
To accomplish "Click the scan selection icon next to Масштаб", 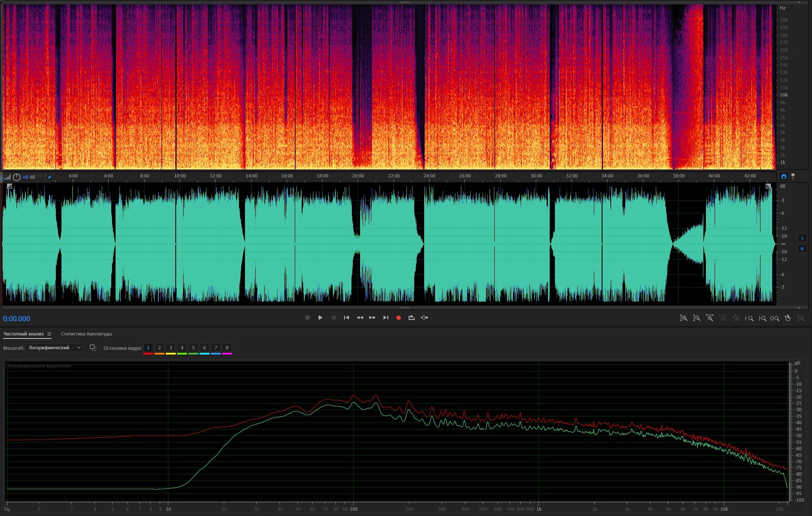I will point(93,348).
